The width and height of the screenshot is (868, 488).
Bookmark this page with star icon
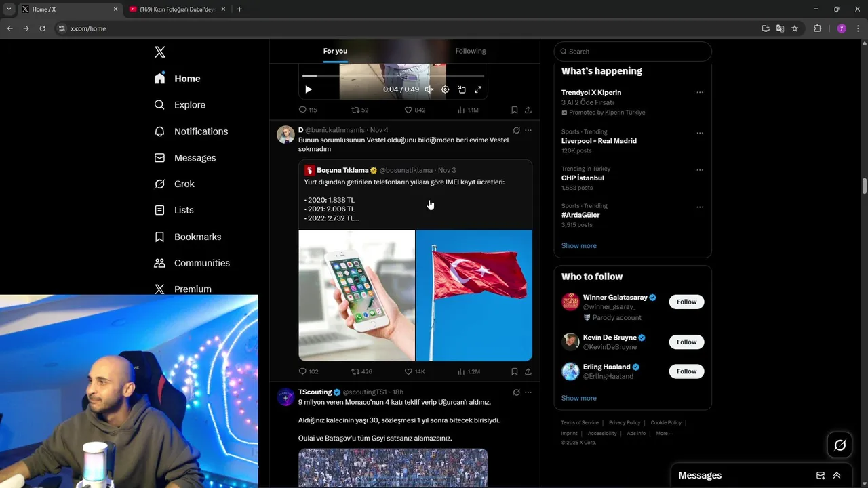pyautogui.click(x=795, y=28)
